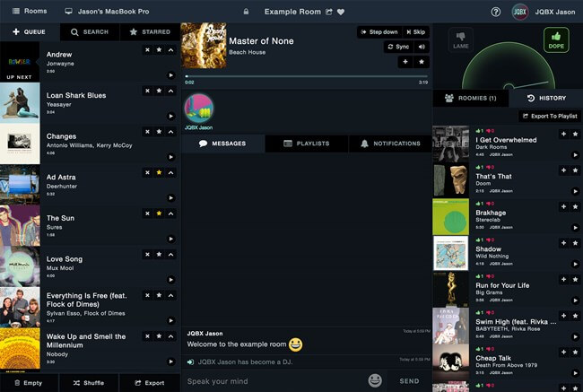The image size is (583, 392).
Task: Select Jason's MacBook Pro playback device
Action: (107, 12)
